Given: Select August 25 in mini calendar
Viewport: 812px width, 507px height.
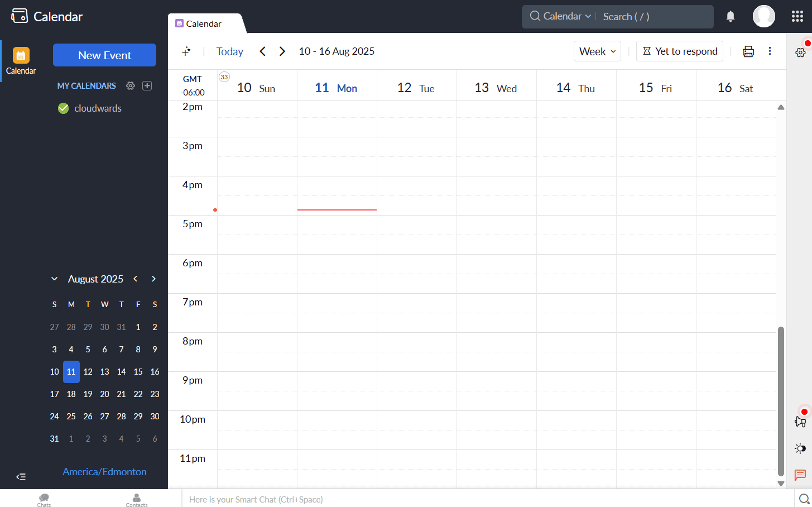Looking at the screenshot, I should (71, 417).
